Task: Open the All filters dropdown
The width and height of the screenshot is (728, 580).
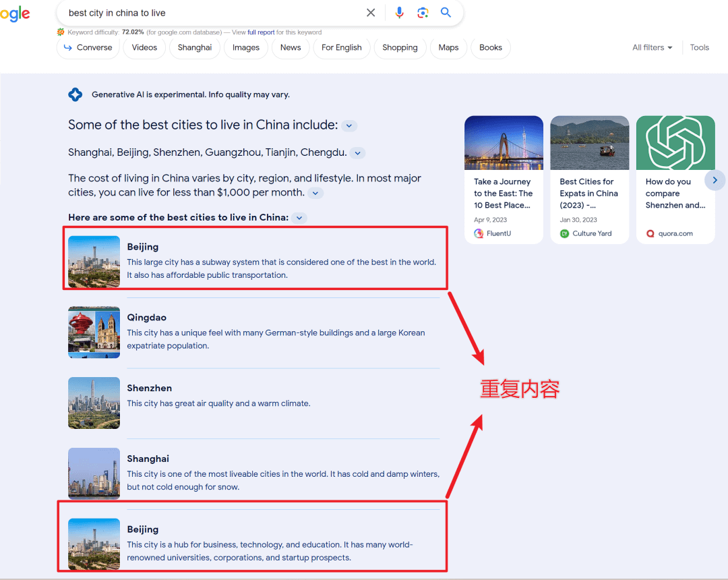Action: click(x=653, y=47)
